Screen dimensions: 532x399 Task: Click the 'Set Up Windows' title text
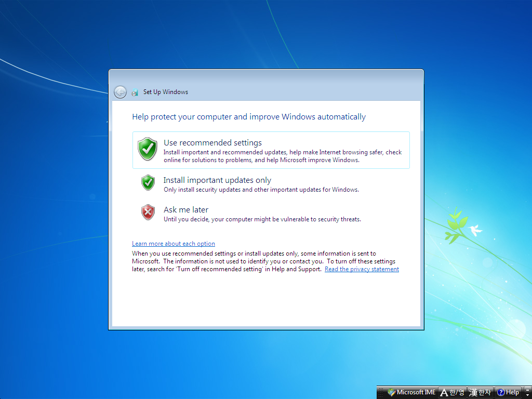pyautogui.click(x=166, y=92)
